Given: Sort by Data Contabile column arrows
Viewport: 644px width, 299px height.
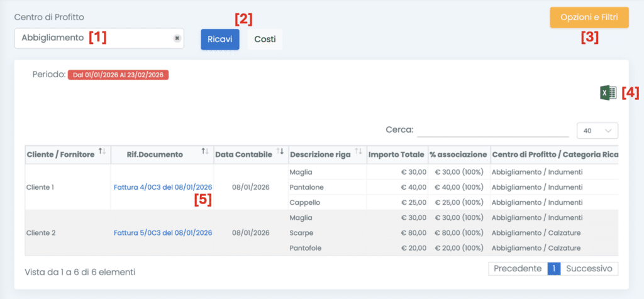Looking at the screenshot, I should pyautogui.click(x=280, y=152).
